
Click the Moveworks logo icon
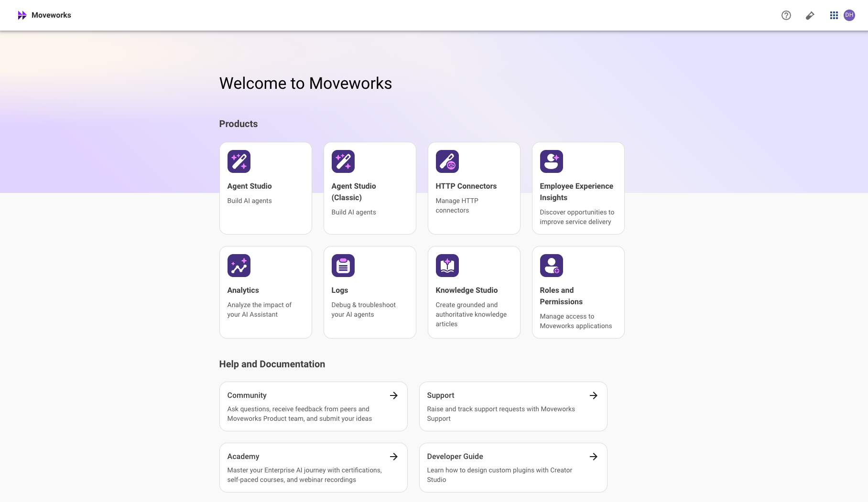coord(22,15)
